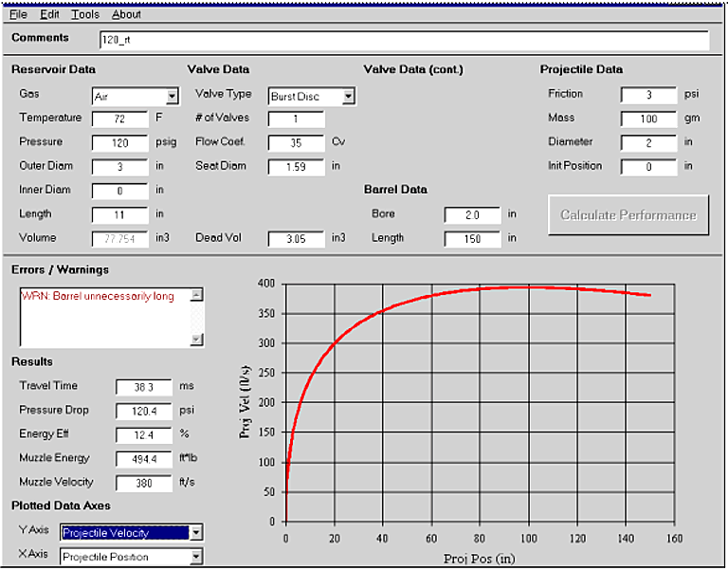Click the reservoir Length field showing 11
Screen dimensions: 728x570
[x=119, y=215]
